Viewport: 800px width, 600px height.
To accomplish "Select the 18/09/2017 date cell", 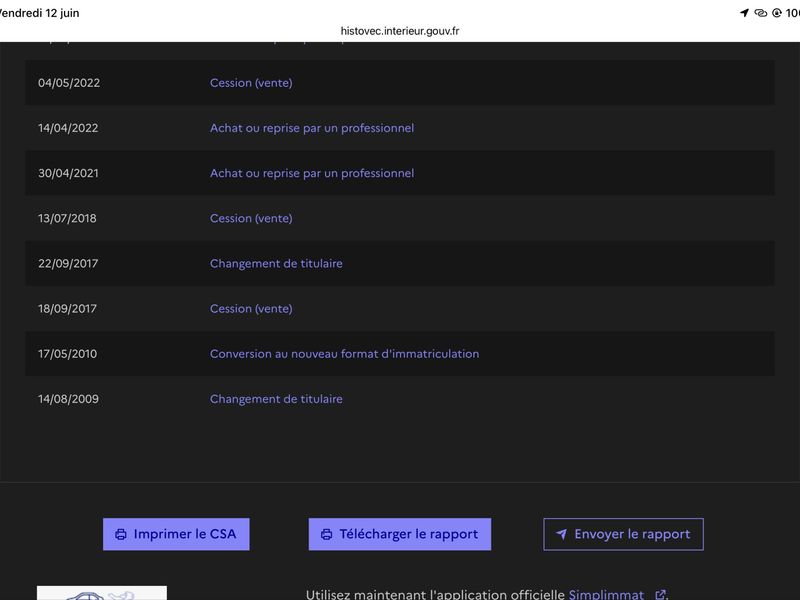I will [67, 309].
